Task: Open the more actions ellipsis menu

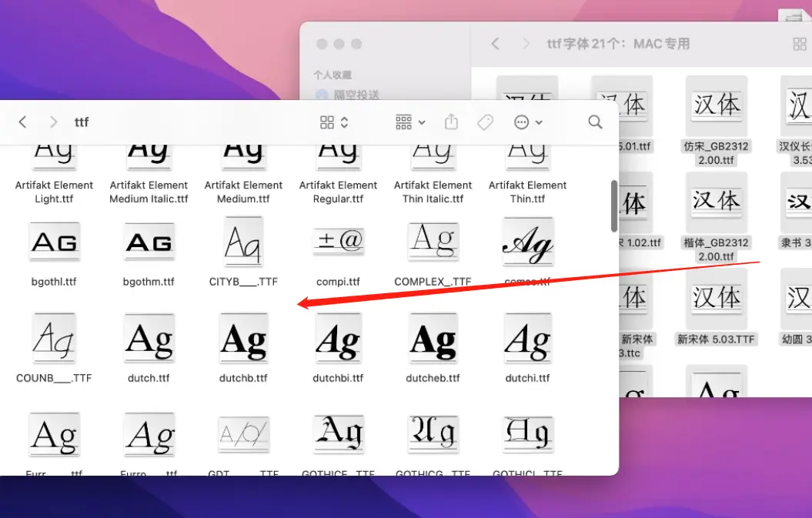Action: point(528,122)
